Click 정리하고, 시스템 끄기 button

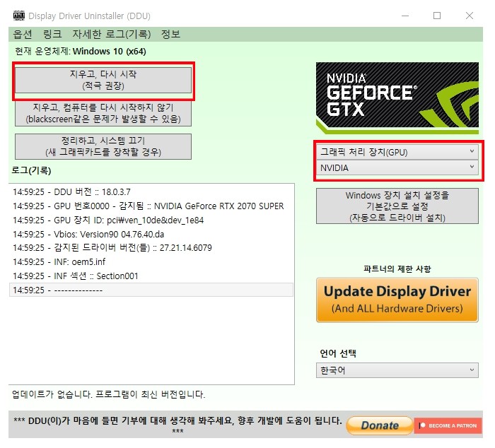point(103,147)
